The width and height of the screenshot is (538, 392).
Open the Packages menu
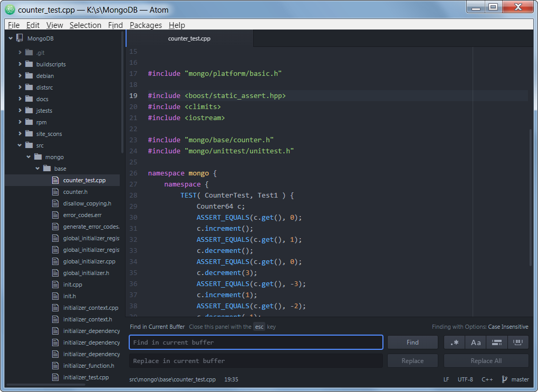click(146, 25)
